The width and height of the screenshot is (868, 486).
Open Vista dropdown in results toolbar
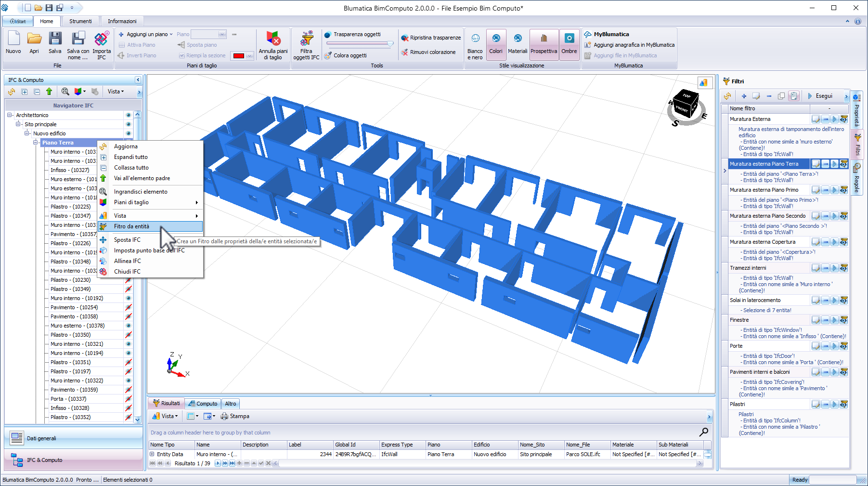point(165,416)
